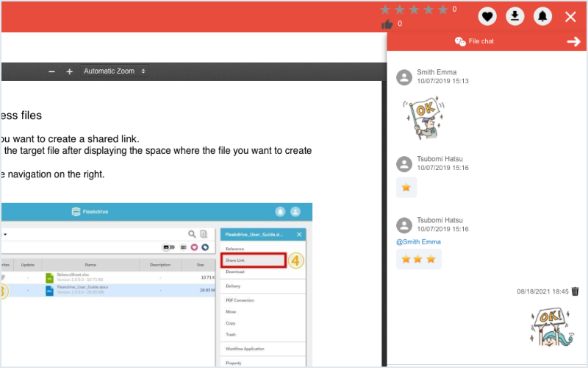This screenshot has height=368, width=588.
Task: Click the three-star sticker message
Action: tap(418, 259)
